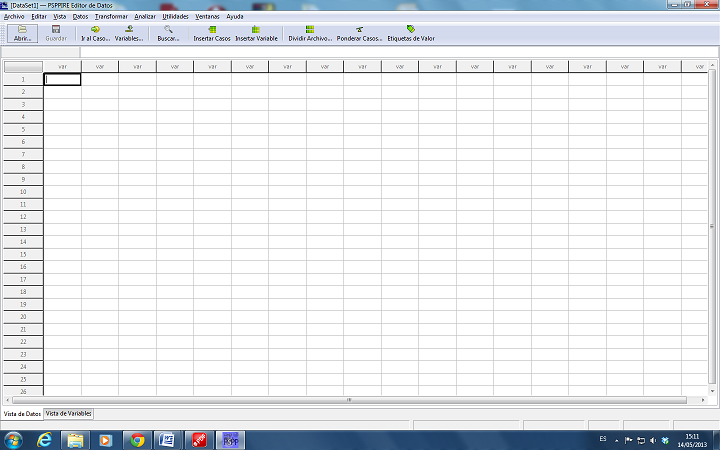
Task: Open the Editar menu
Action: coord(39,17)
